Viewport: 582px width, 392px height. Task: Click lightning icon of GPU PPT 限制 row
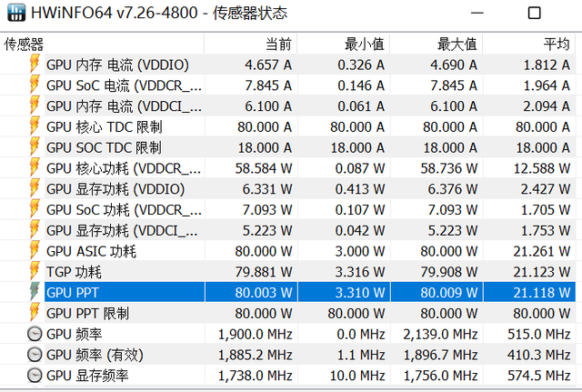point(35,313)
